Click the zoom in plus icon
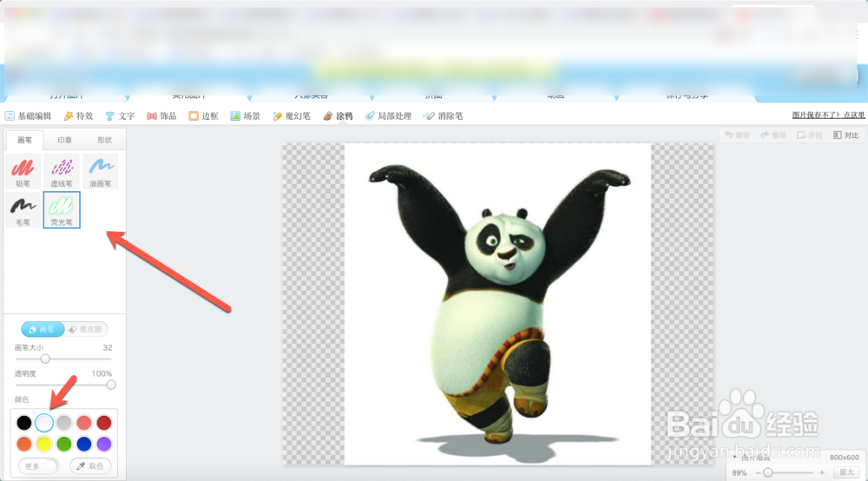Screen dimensions: 868x481 coord(822,472)
